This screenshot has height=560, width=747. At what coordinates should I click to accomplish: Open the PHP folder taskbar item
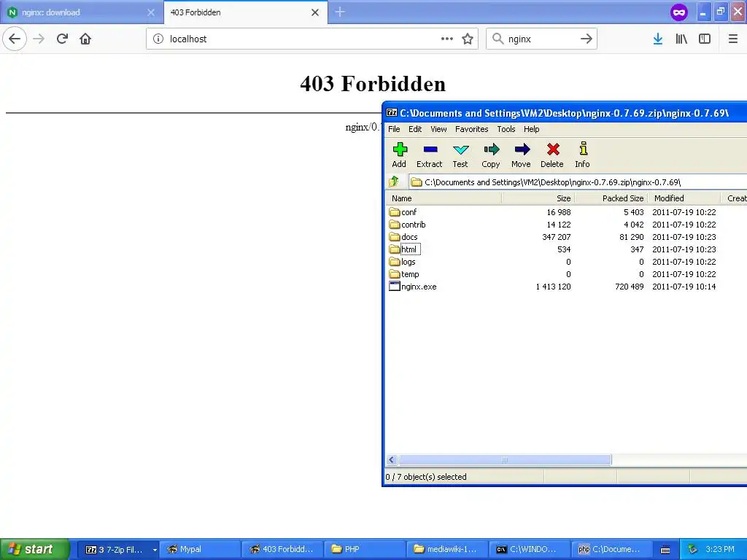click(x=365, y=549)
